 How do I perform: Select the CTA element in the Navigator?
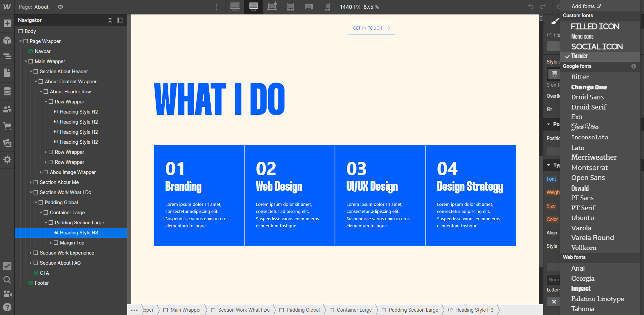44,273
